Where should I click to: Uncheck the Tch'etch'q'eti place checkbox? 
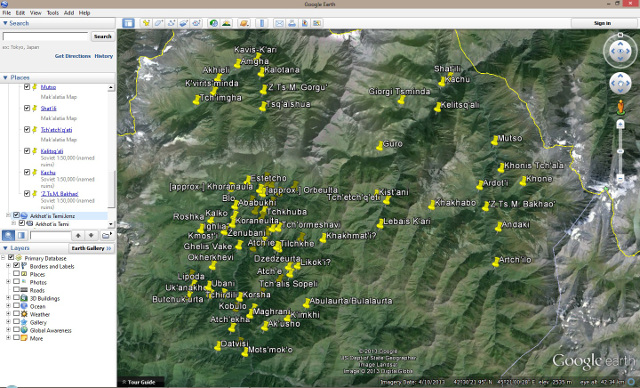[x=27, y=129]
